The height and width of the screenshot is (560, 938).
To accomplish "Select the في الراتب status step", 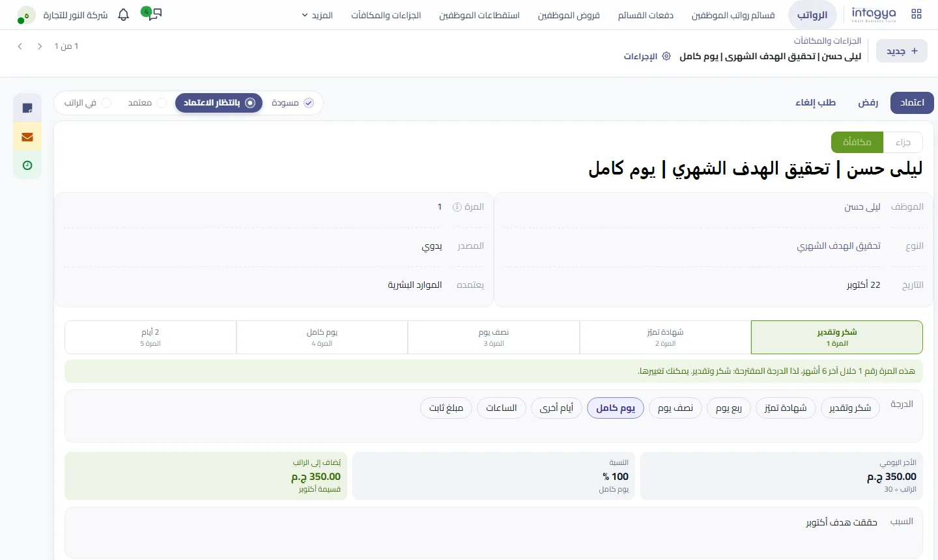I will click(87, 103).
